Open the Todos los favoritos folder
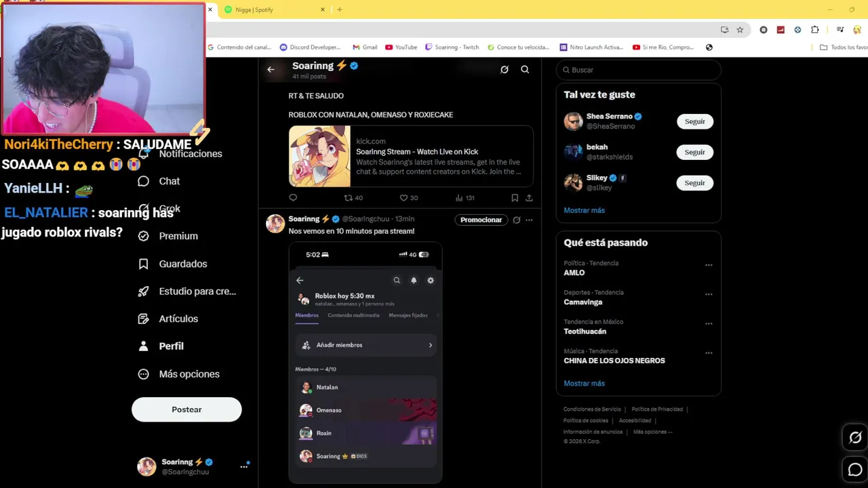This screenshot has height=488, width=868. (844, 47)
